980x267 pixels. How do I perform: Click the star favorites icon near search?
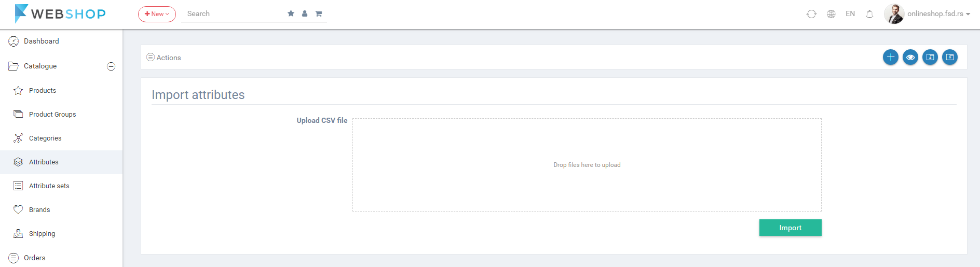pos(291,13)
